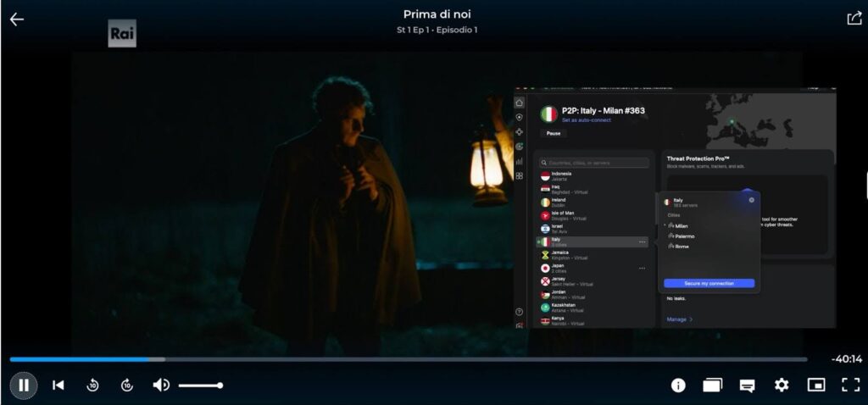
Task: Click the Pause button in VPN window
Action: click(553, 133)
